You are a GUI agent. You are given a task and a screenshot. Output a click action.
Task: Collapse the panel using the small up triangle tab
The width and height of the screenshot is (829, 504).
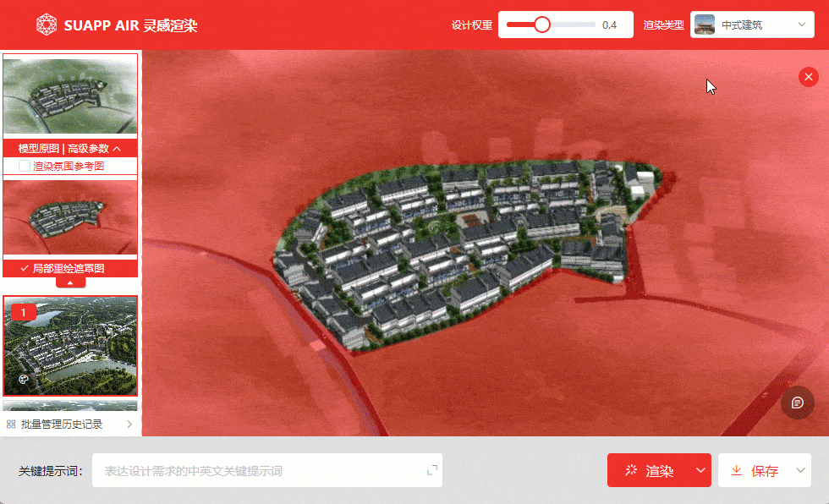point(70,282)
